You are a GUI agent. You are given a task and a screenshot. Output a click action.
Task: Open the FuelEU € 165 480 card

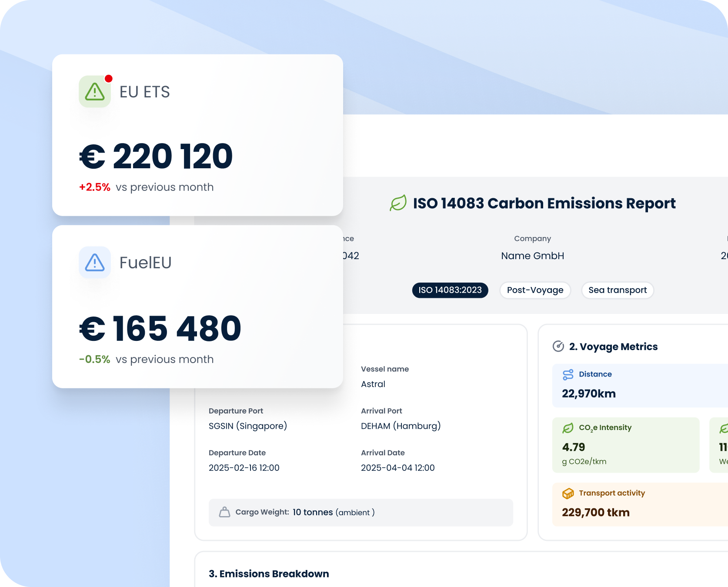pyautogui.click(x=197, y=307)
